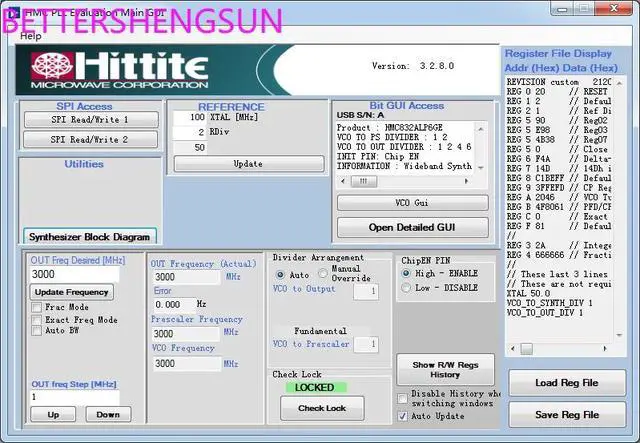Image resolution: width=640 pixels, height=443 pixels.
Task: Open the SPI Read/Write 1 window
Action: tap(90, 119)
